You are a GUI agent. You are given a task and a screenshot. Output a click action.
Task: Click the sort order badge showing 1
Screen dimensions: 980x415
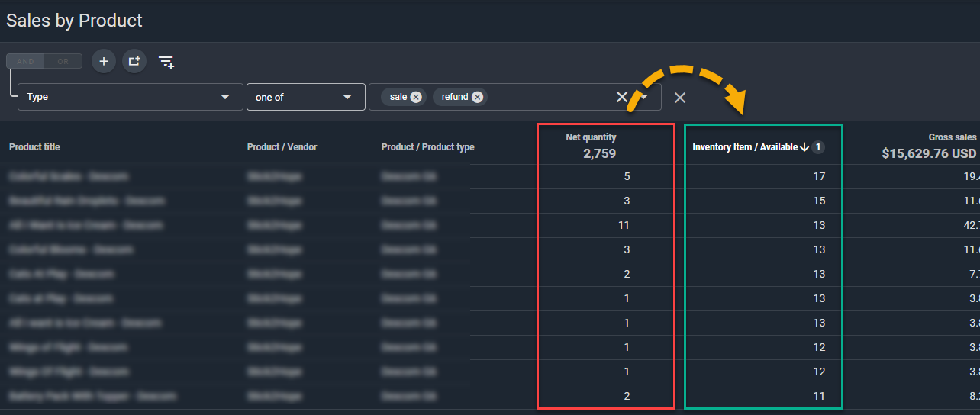[817, 147]
